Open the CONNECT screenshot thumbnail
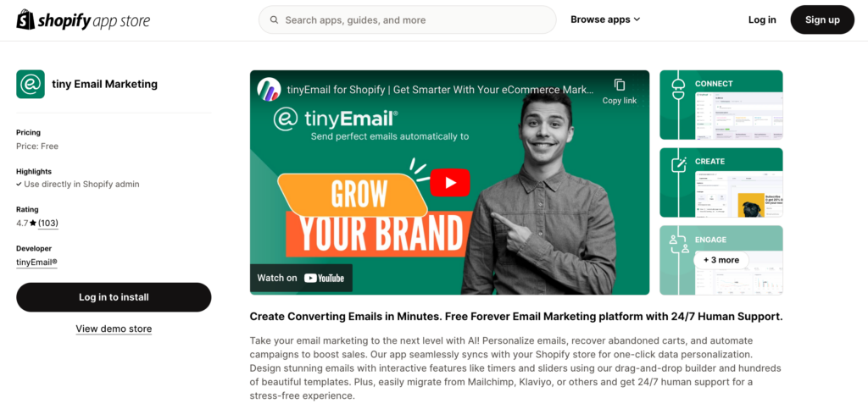 click(x=721, y=105)
